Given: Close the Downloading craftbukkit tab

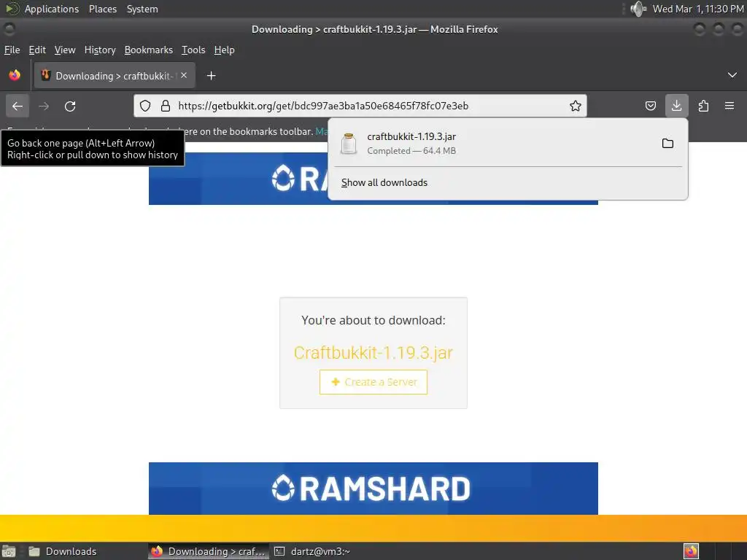Looking at the screenshot, I should pyautogui.click(x=184, y=75).
